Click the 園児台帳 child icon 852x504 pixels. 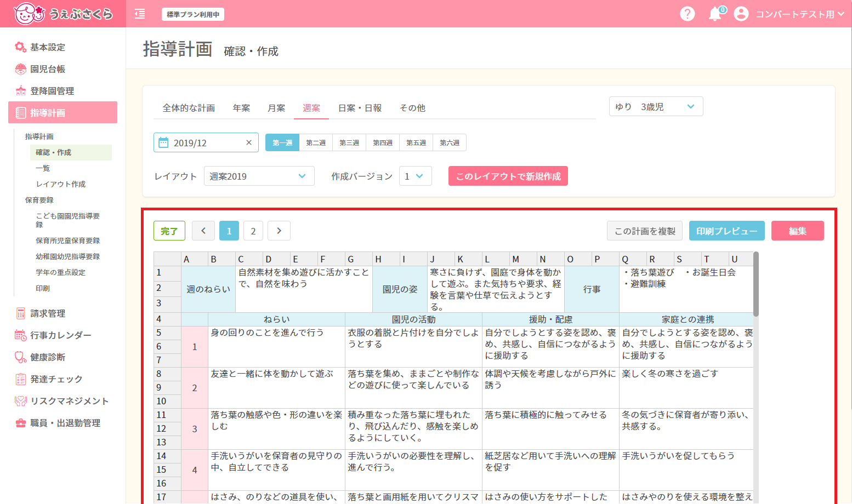coord(20,69)
